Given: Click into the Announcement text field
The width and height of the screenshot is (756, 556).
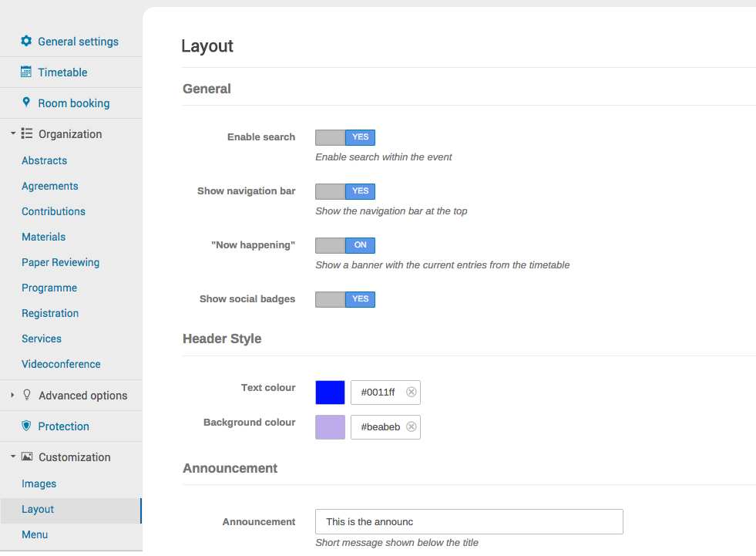Looking at the screenshot, I should (x=469, y=522).
